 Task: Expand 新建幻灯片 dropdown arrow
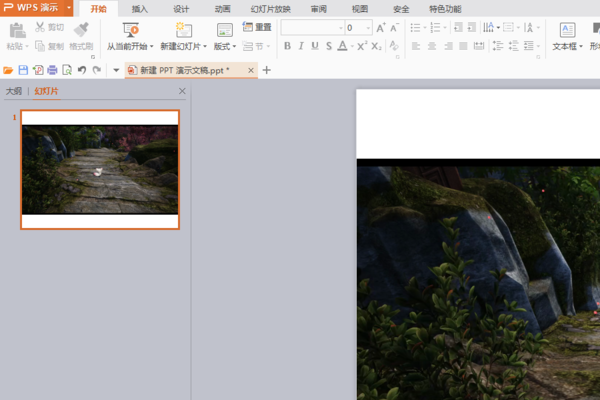(205, 47)
